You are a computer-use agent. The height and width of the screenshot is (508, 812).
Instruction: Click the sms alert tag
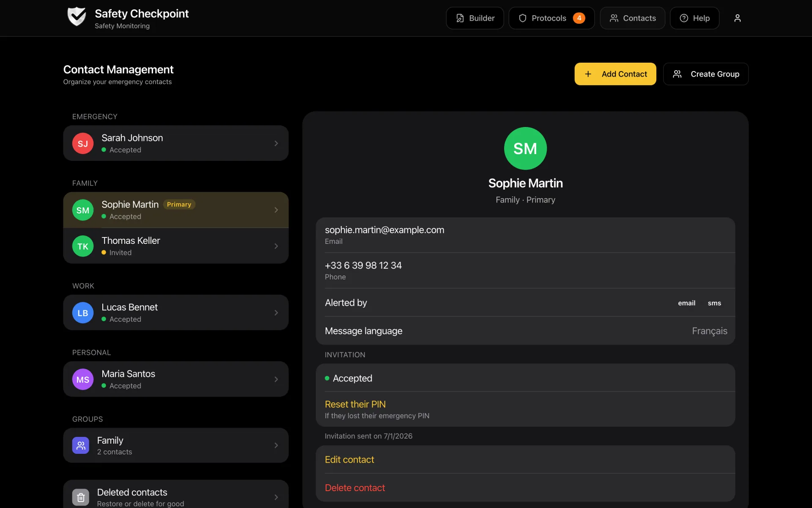[x=714, y=303]
